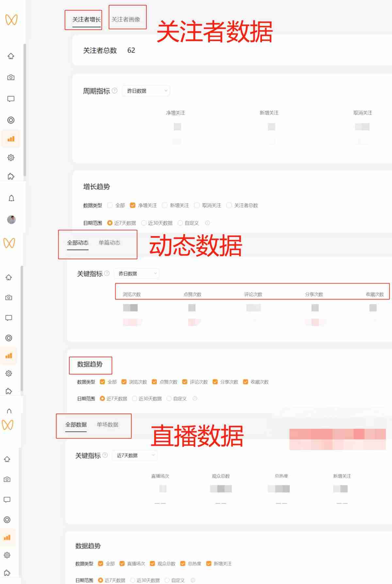Select highlighted bar-chart icon in 关注者数据 sidebar
This screenshot has height=584, width=392.
pyautogui.click(x=11, y=139)
